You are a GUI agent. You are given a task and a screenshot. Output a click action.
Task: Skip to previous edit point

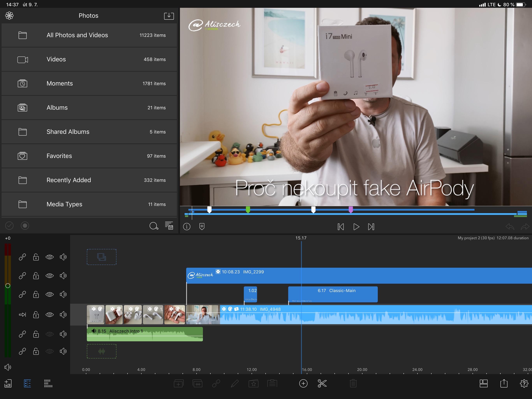pos(341,227)
